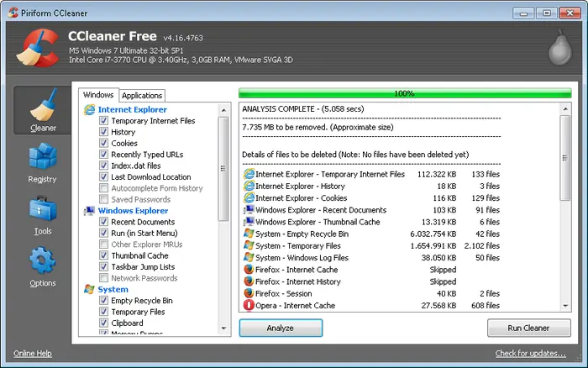Uncheck the Cookies checkbox
The width and height of the screenshot is (588, 368).
pyautogui.click(x=104, y=144)
